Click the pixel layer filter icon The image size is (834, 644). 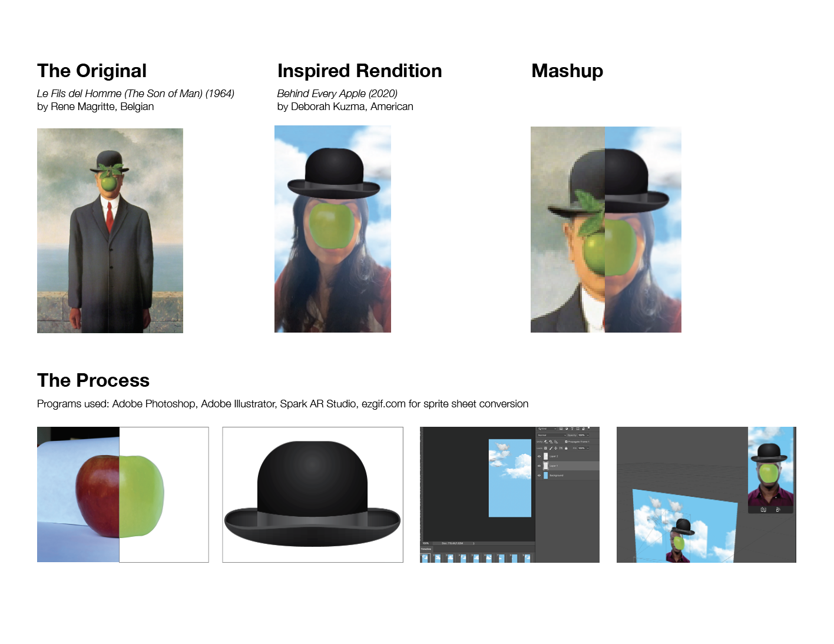[561, 429]
